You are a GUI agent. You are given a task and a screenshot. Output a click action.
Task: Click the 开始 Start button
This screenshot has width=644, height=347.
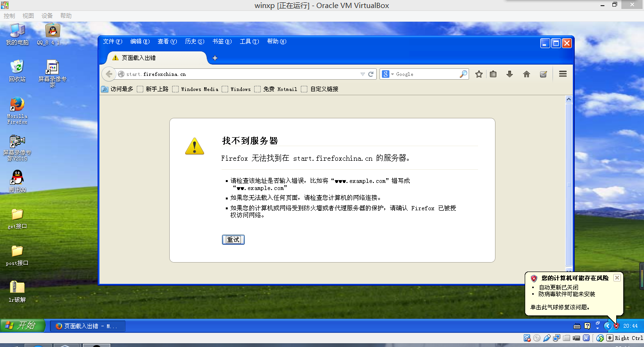[x=22, y=325]
